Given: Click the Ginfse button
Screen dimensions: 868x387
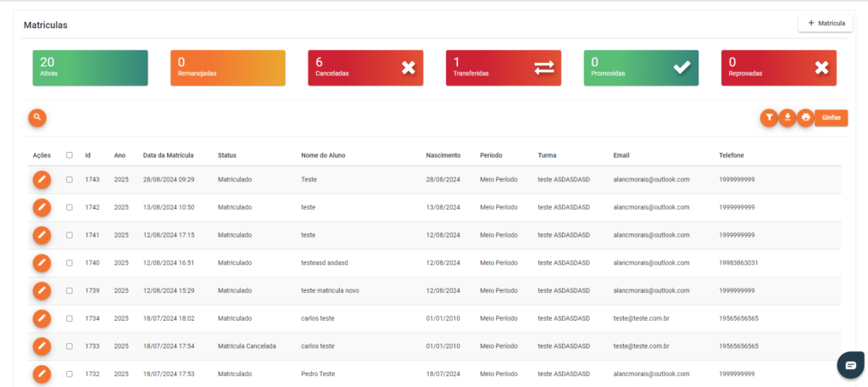Looking at the screenshot, I should pos(831,118).
